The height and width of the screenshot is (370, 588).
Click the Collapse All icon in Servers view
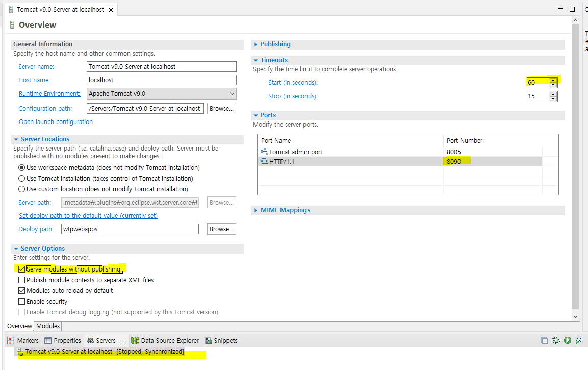[x=545, y=341]
